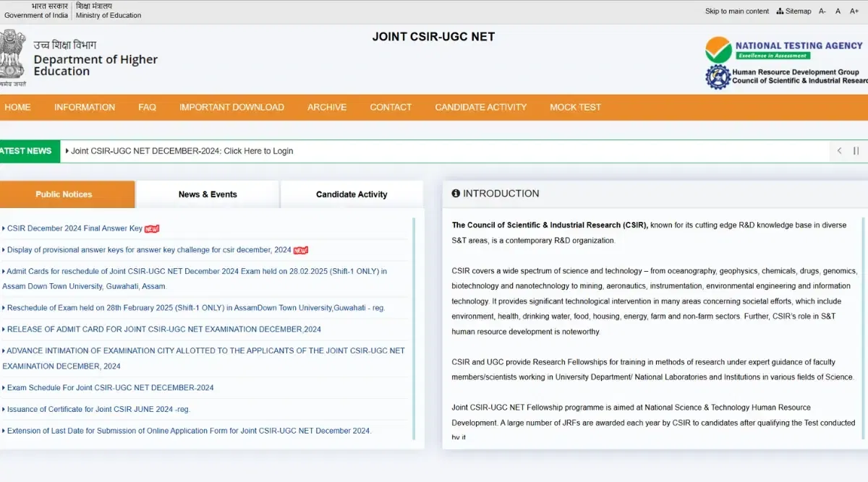
Task: Click the Government of India emblem
Action: 12,58
